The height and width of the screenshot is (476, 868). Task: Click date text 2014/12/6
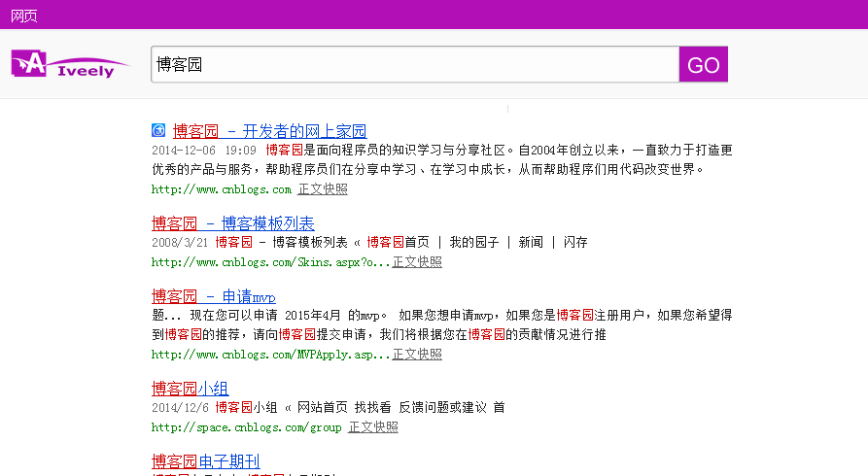coord(180,407)
